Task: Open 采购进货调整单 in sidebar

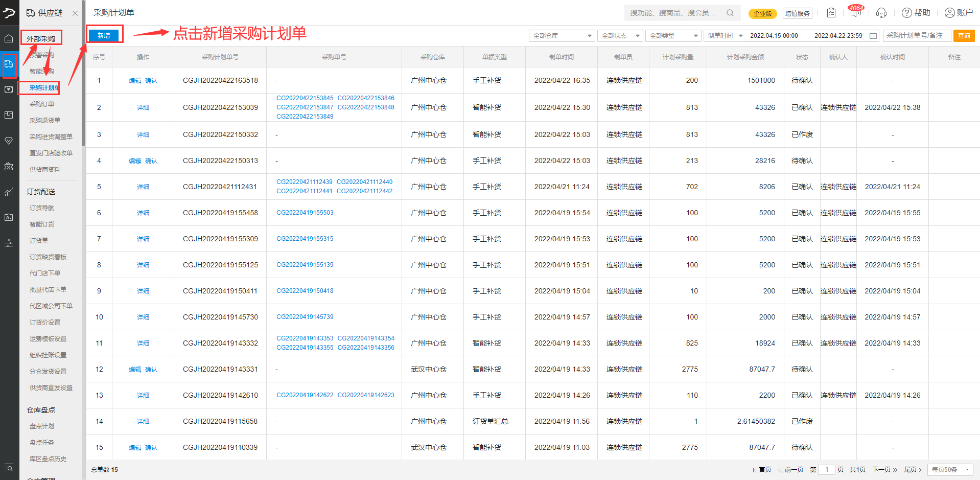Action: coord(51,137)
